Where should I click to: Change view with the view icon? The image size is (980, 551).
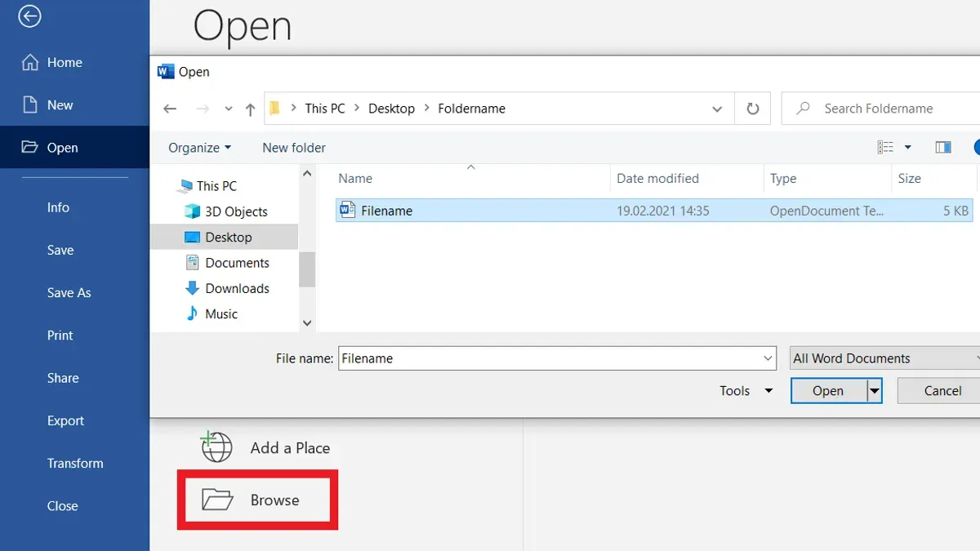(886, 148)
